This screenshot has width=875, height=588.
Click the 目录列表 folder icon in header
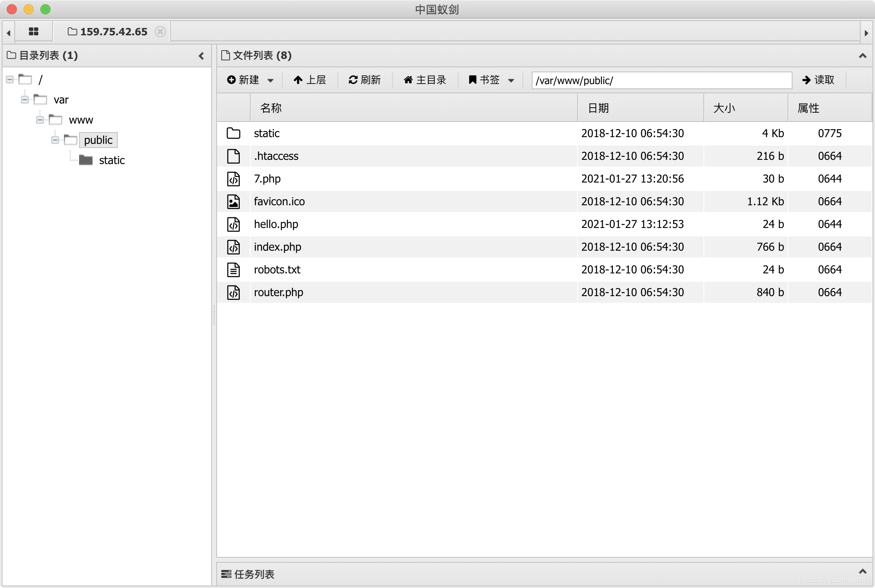click(11, 55)
